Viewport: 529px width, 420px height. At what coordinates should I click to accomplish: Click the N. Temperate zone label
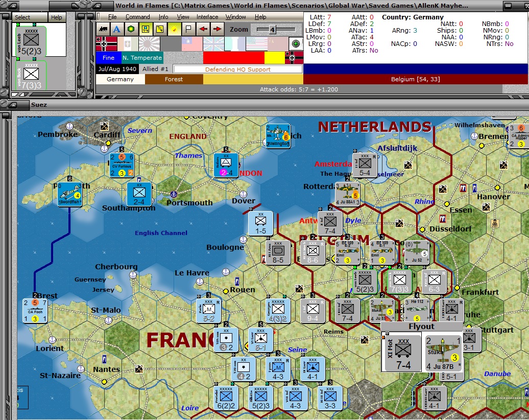(x=142, y=58)
